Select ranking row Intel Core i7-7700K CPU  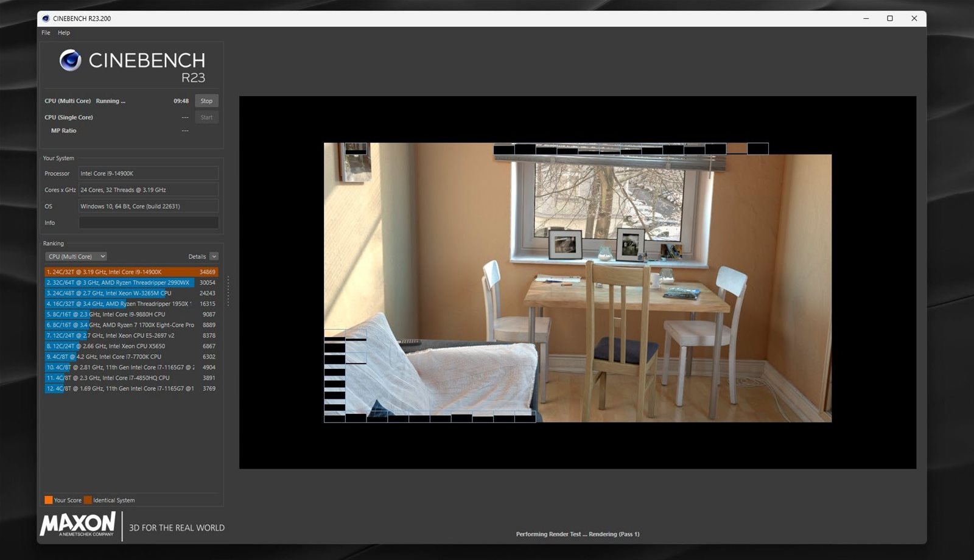(131, 357)
